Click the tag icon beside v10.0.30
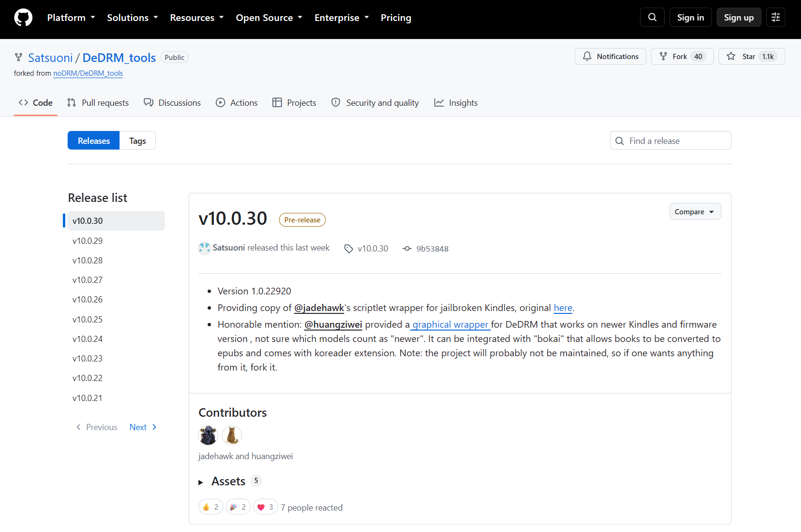 349,249
